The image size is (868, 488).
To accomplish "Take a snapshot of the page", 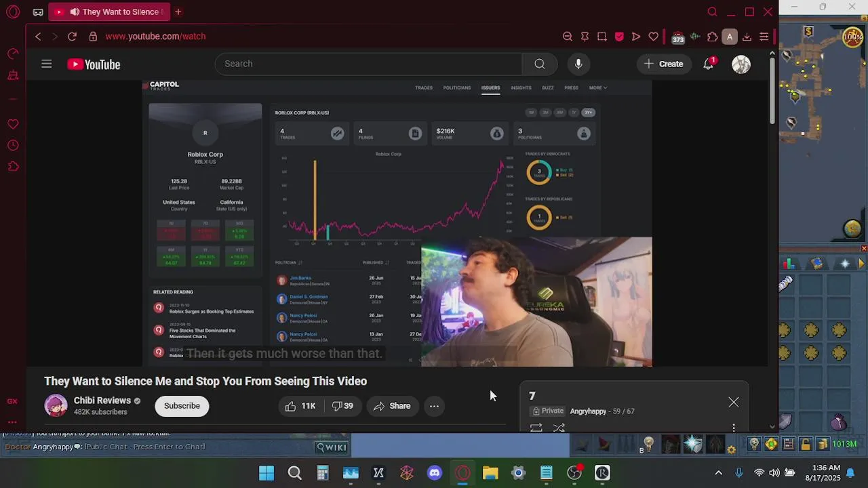I will point(601,37).
